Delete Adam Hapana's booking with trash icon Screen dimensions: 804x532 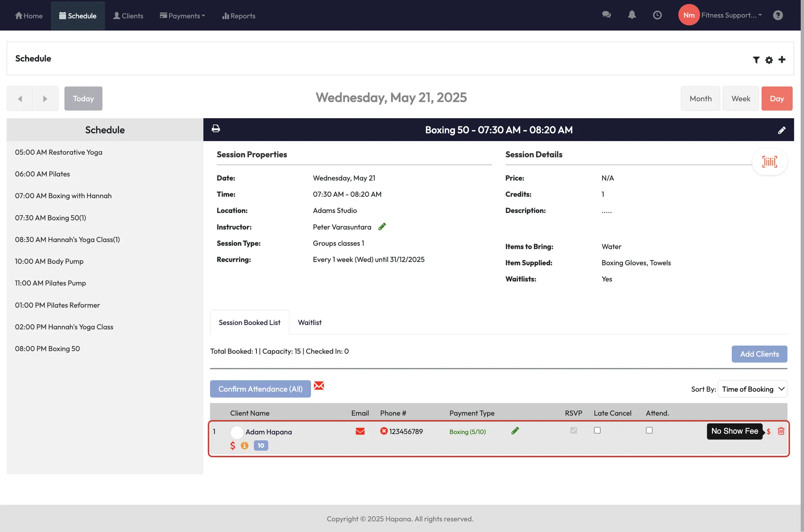pyautogui.click(x=781, y=431)
